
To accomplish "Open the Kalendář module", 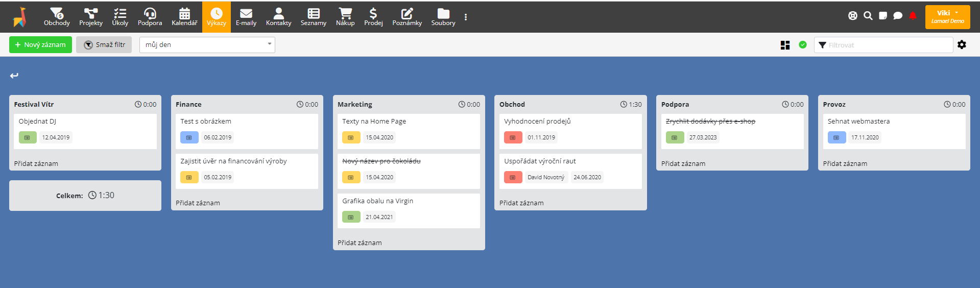I will click(x=184, y=17).
